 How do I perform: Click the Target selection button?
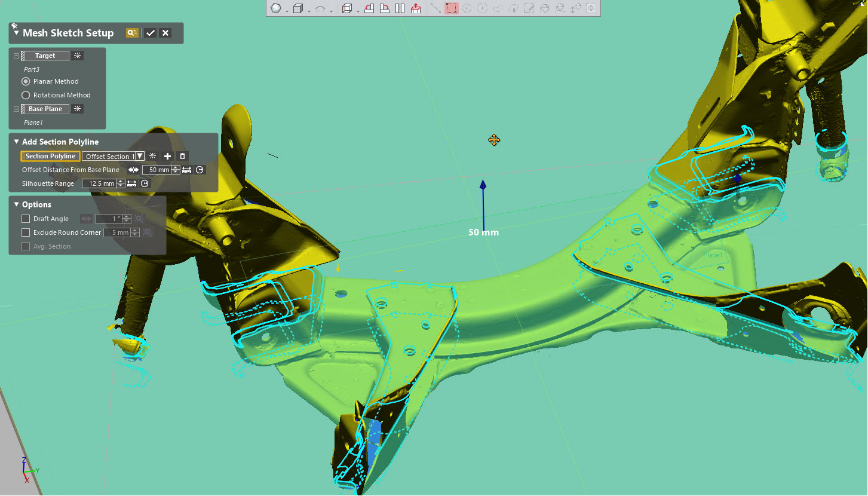tap(45, 56)
